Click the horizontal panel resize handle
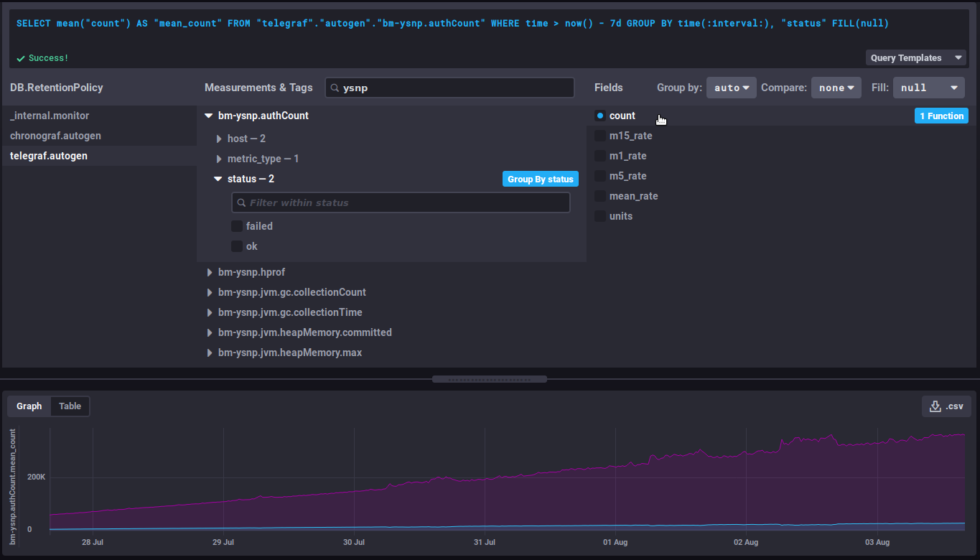This screenshot has width=980, height=560. [x=490, y=379]
